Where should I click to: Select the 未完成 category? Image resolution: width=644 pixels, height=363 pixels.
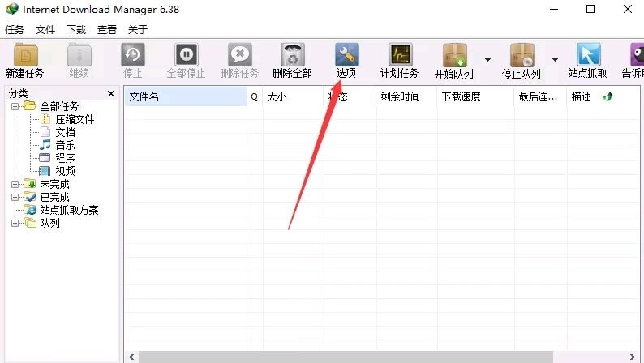pyautogui.click(x=54, y=184)
